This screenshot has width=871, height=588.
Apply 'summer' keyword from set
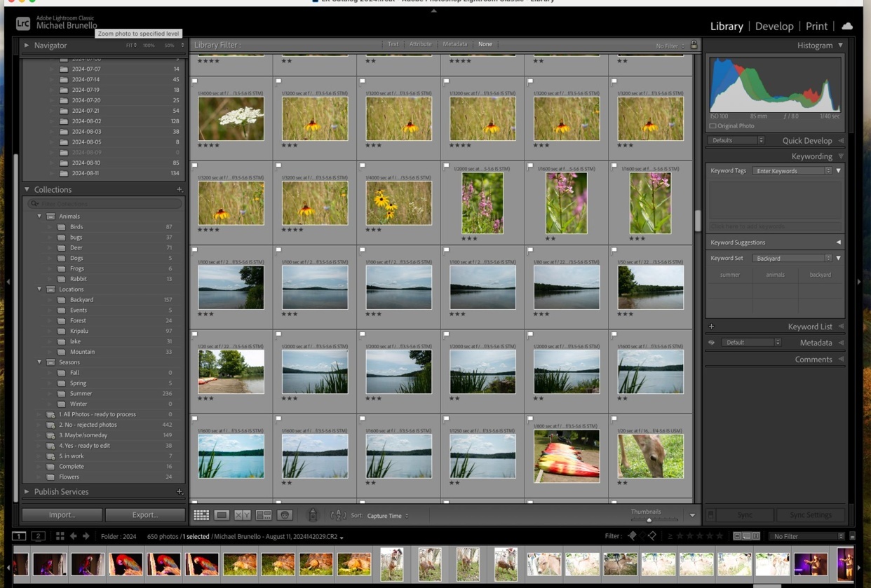[730, 275]
